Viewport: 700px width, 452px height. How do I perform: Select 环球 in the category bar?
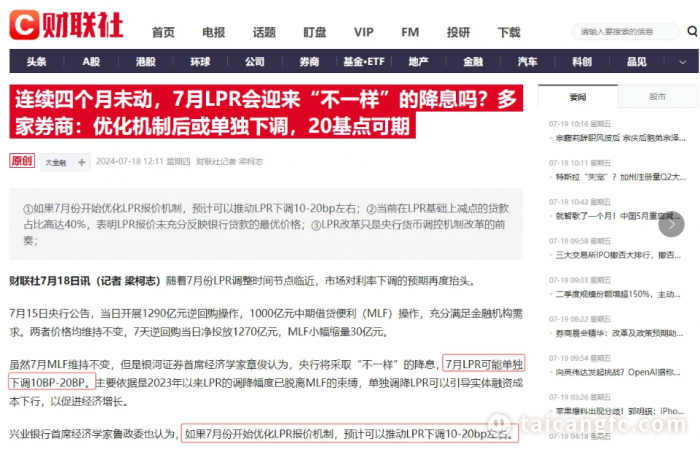[200, 62]
